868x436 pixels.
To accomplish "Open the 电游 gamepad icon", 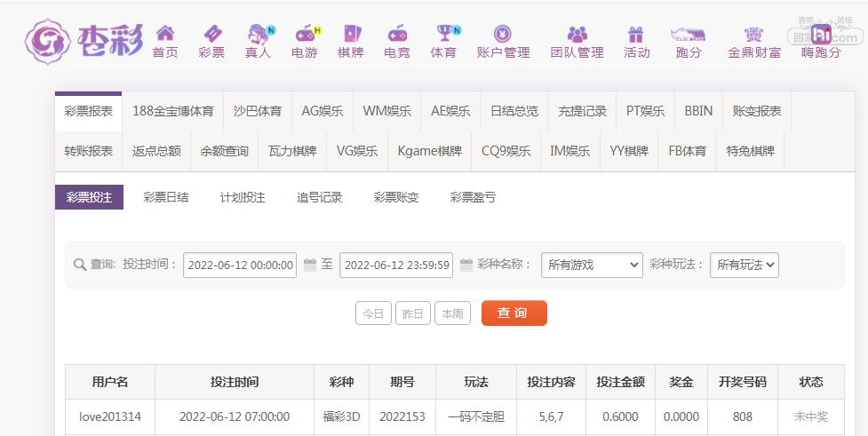I will click(305, 34).
